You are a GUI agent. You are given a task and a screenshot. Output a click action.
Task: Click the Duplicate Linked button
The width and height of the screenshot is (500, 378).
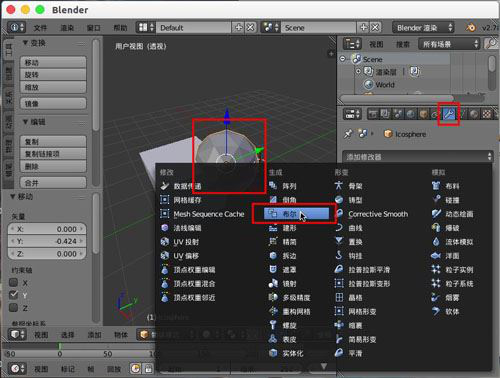tap(53, 154)
